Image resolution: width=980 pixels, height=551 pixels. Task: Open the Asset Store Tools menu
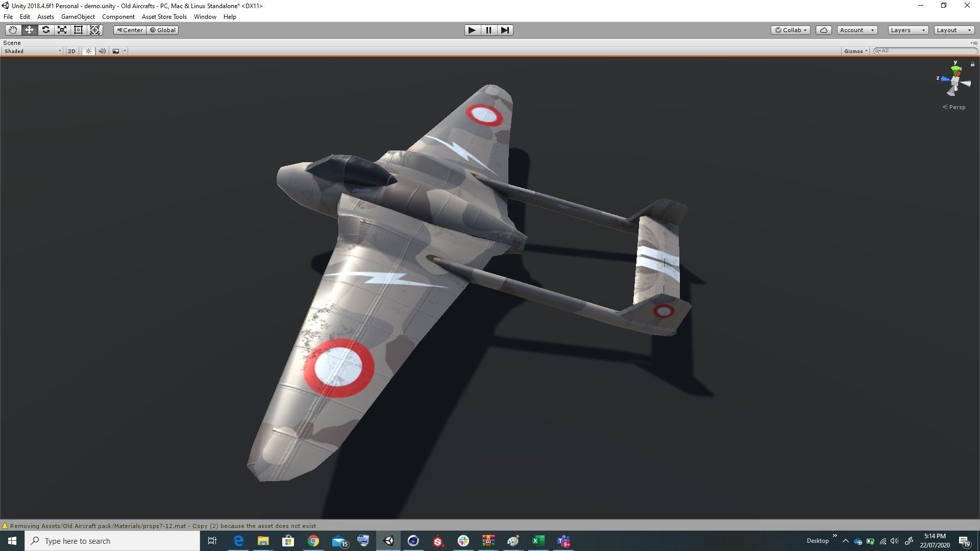click(164, 17)
